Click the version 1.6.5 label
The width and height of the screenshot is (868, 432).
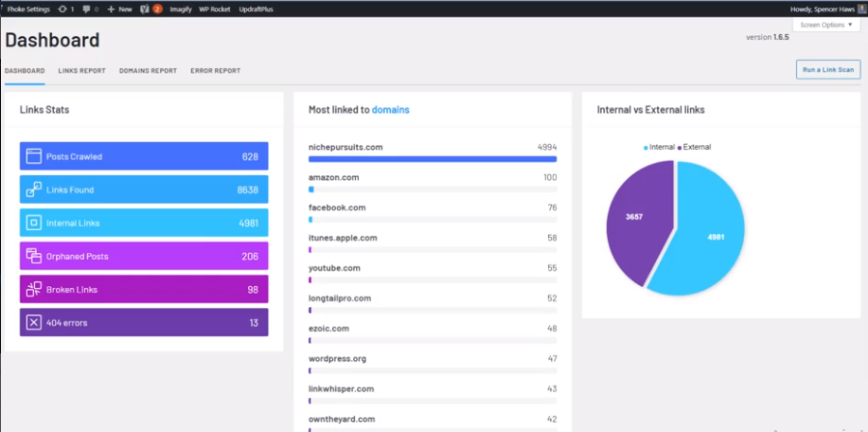point(768,37)
